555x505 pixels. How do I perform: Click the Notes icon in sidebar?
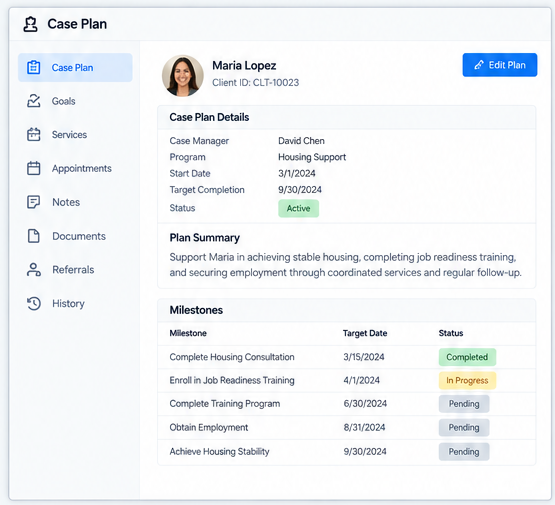[34, 202]
